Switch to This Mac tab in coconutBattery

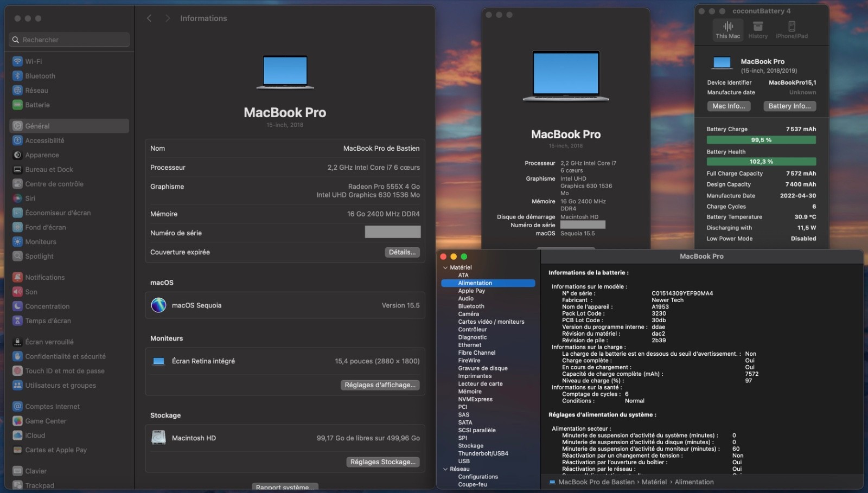point(727,30)
